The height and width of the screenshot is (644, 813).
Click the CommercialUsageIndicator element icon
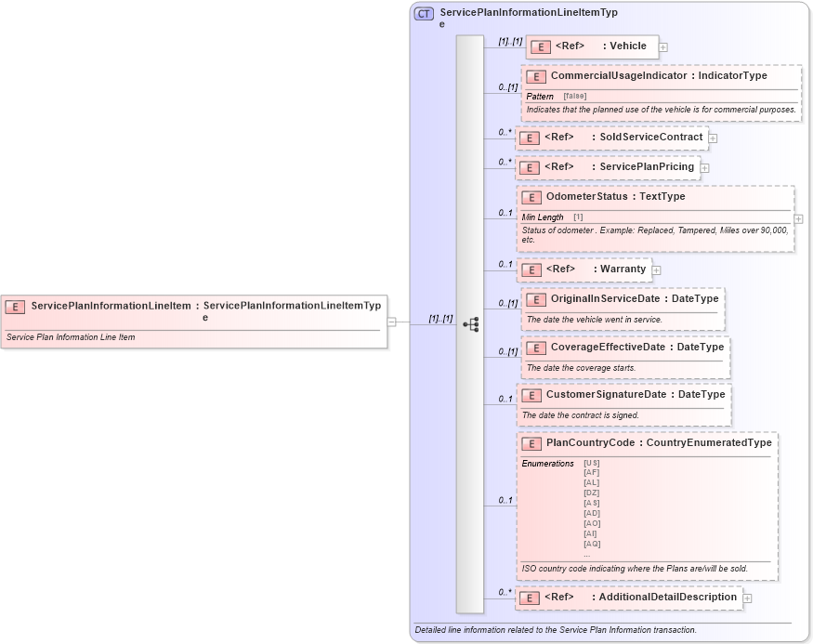coord(536,76)
